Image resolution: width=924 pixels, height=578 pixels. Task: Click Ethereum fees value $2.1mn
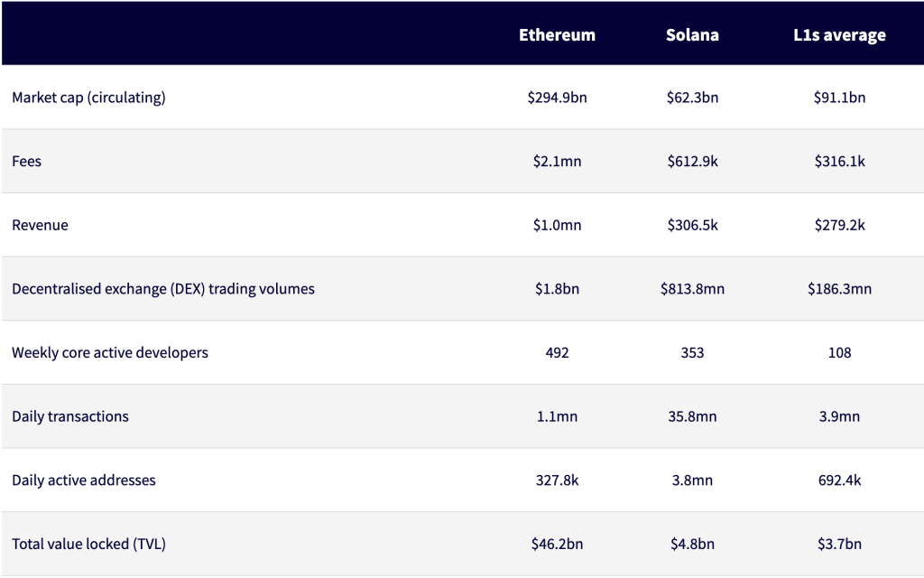(x=557, y=161)
